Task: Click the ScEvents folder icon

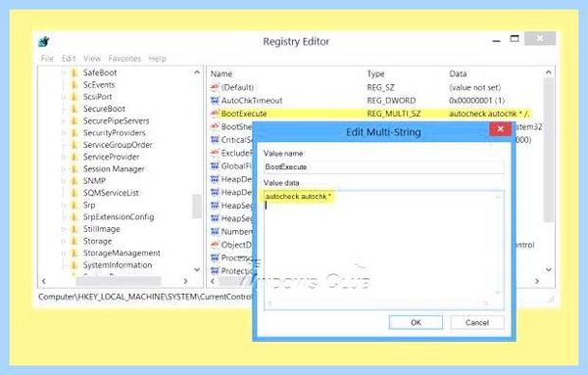Action: [x=74, y=84]
